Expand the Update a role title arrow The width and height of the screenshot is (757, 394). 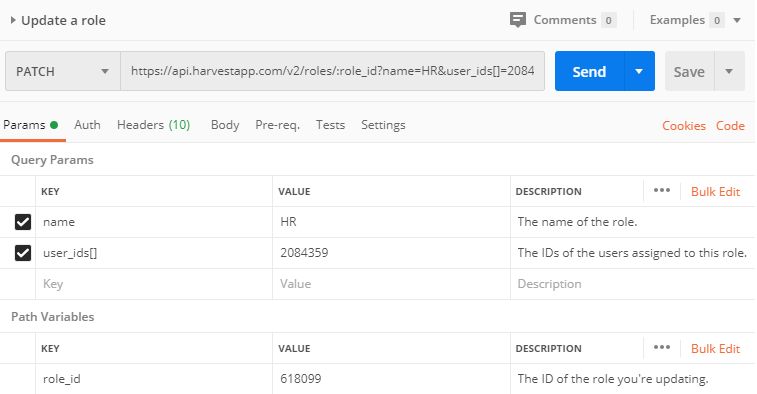[x=13, y=20]
